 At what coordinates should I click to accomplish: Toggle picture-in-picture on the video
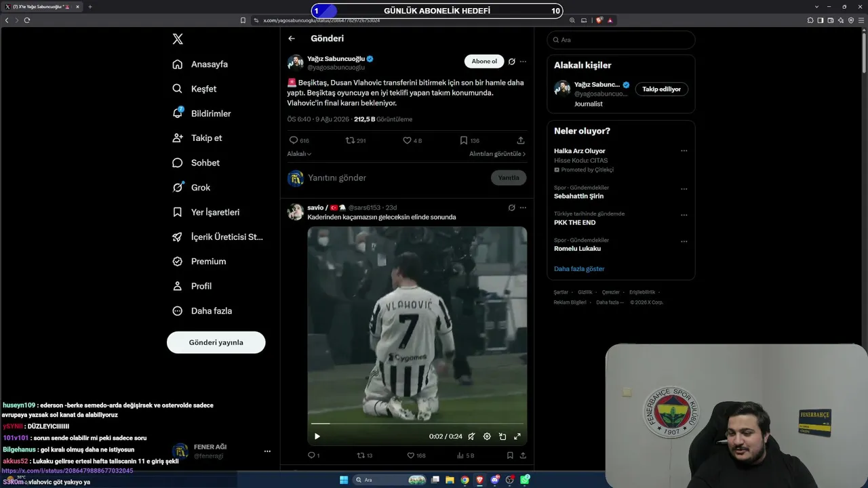[x=502, y=436]
